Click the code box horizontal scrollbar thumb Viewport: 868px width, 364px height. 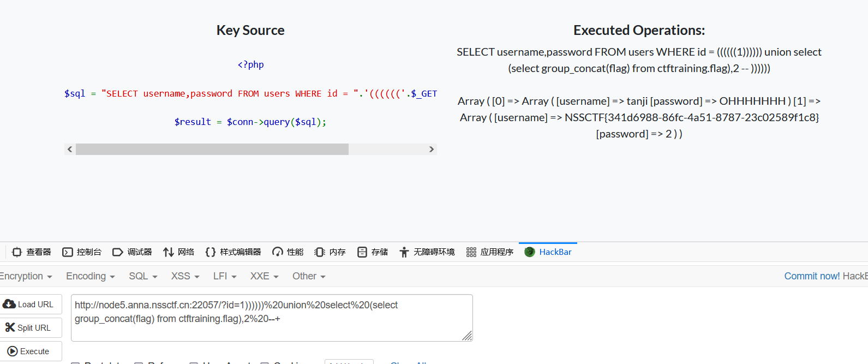click(x=212, y=149)
